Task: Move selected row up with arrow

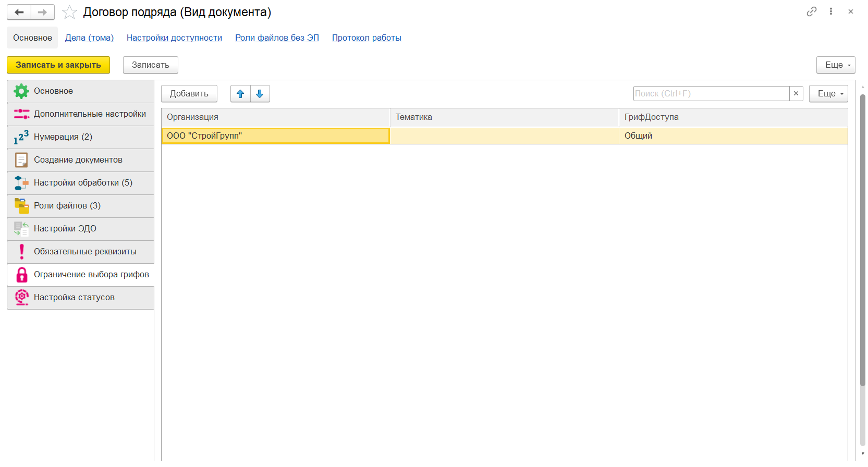Action: (x=240, y=94)
